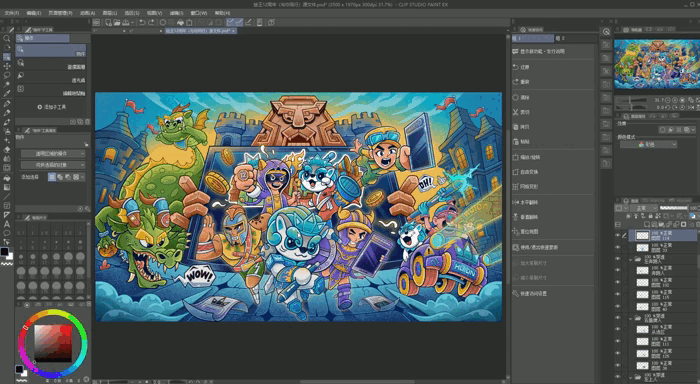700x384 pixels.
Task: Hide layer 40 using its eye icon
Action: click(x=618, y=306)
